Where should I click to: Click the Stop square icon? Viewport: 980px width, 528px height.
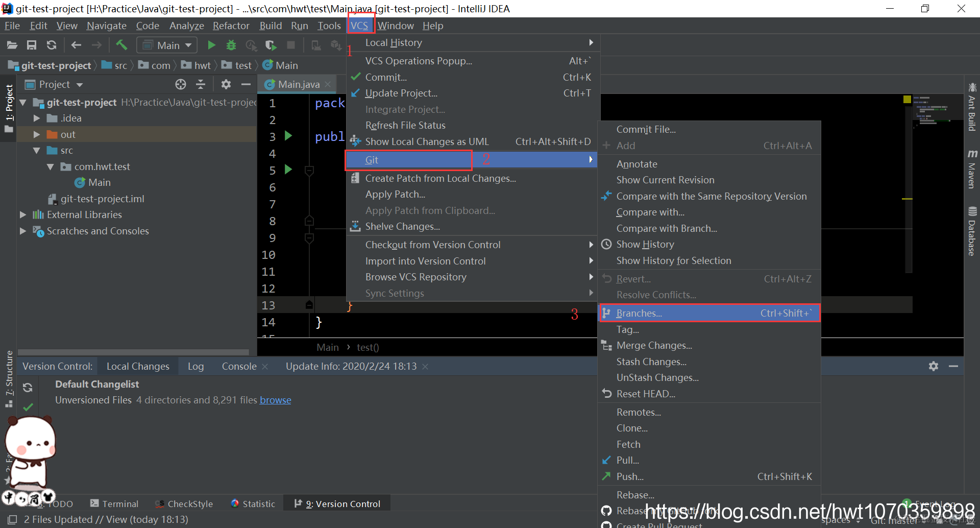click(x=291, y=45)
